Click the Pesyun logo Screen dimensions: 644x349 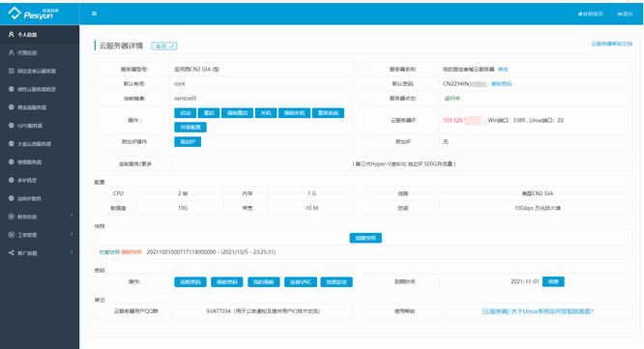[34, 14]
